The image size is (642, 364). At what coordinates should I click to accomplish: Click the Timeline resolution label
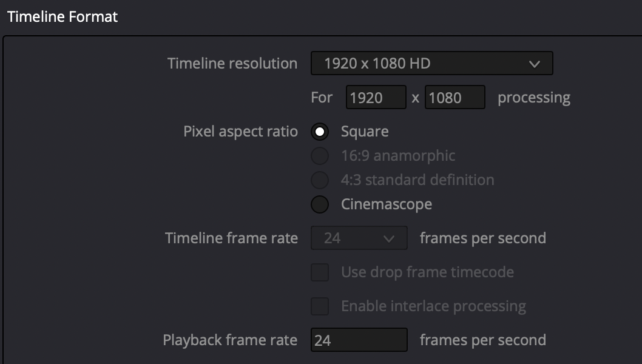click(x=232, y=64)
